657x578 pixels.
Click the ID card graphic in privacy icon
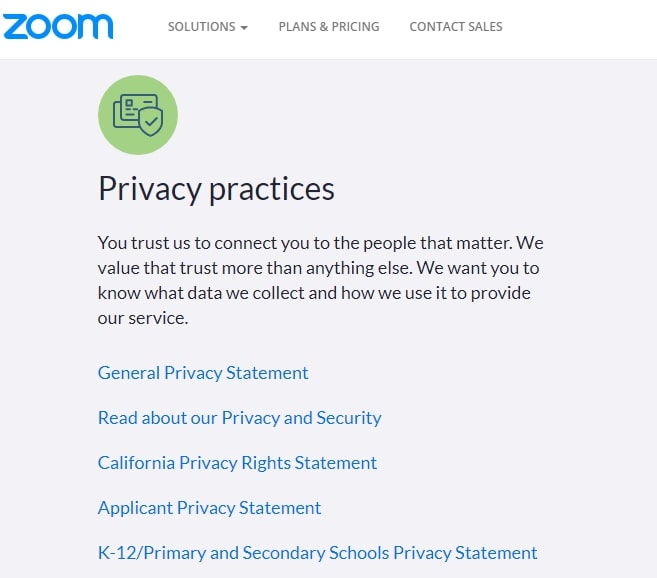[x=133, y=109]
